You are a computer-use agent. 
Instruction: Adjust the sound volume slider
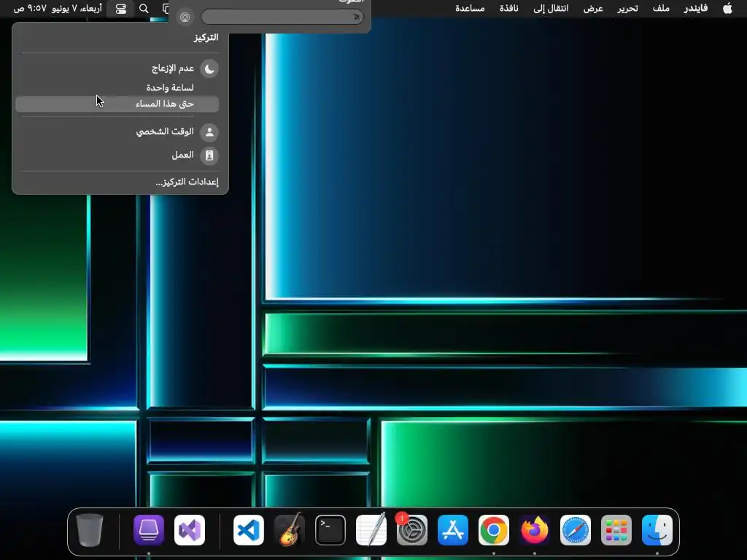[x=282, y=17]
